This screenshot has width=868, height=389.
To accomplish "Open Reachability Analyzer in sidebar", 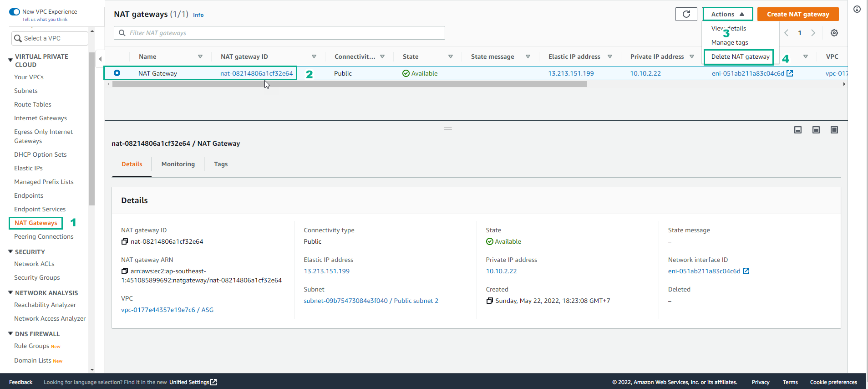I will pyautogui.click(x=45, y=305).
